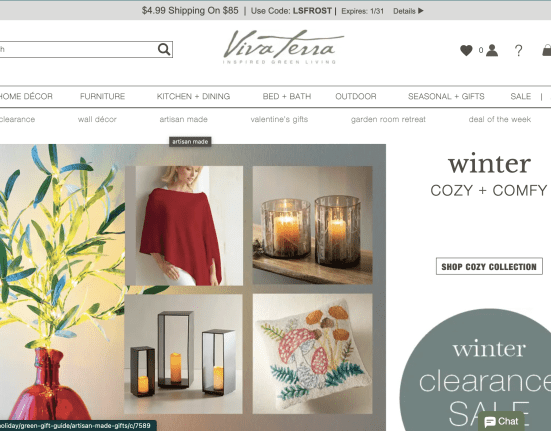Open the account profile icon
This screenshot has width=551, height=431.
click(492, 50)
